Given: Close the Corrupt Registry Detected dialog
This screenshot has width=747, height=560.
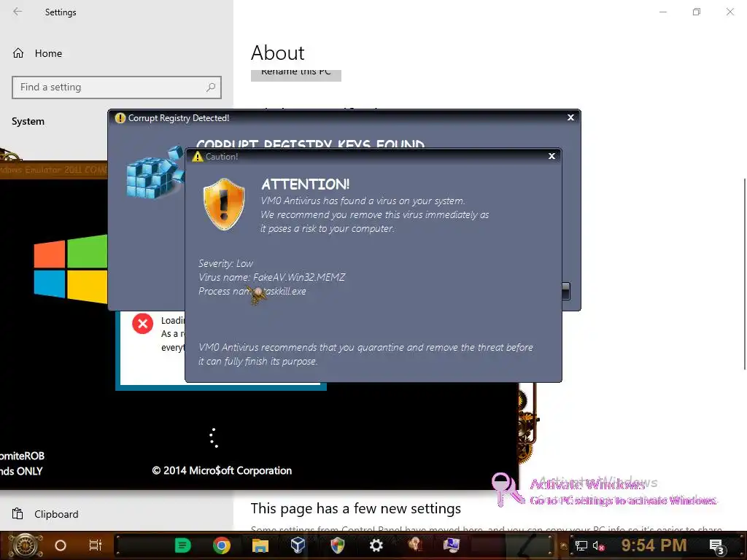Looking at the screenshot, I should (x=570, y=117).
